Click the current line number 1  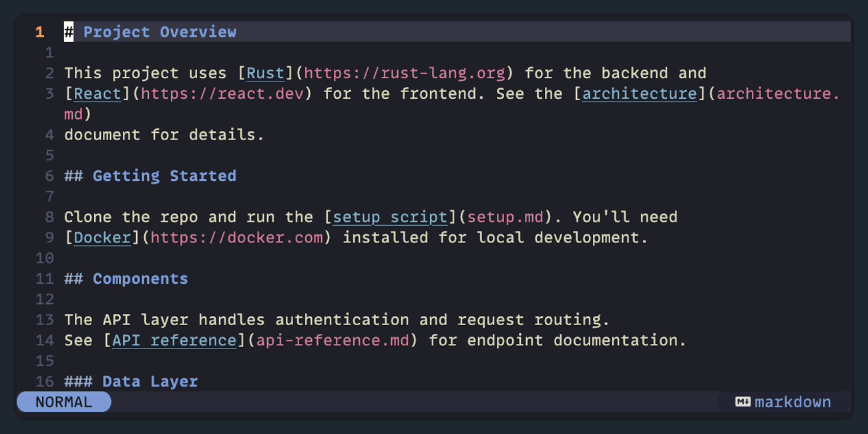(x=40, y=31)
